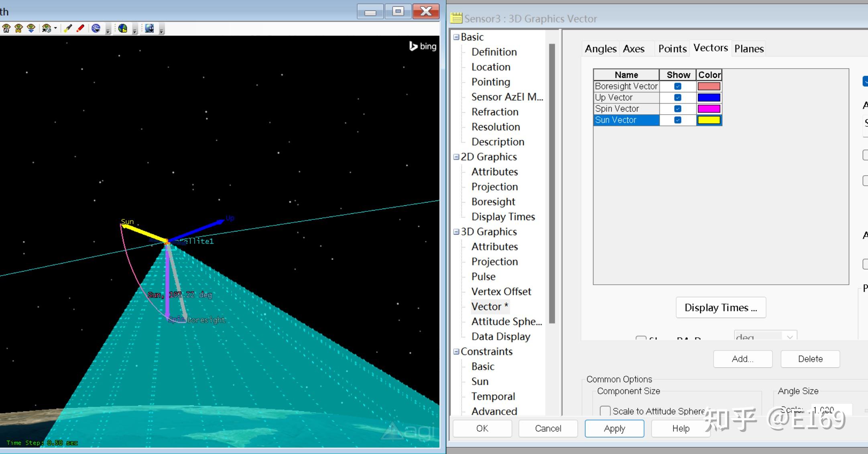Select the red pencil annotation tool
Viewport: 868px width, 454px height.
point(80,28)
